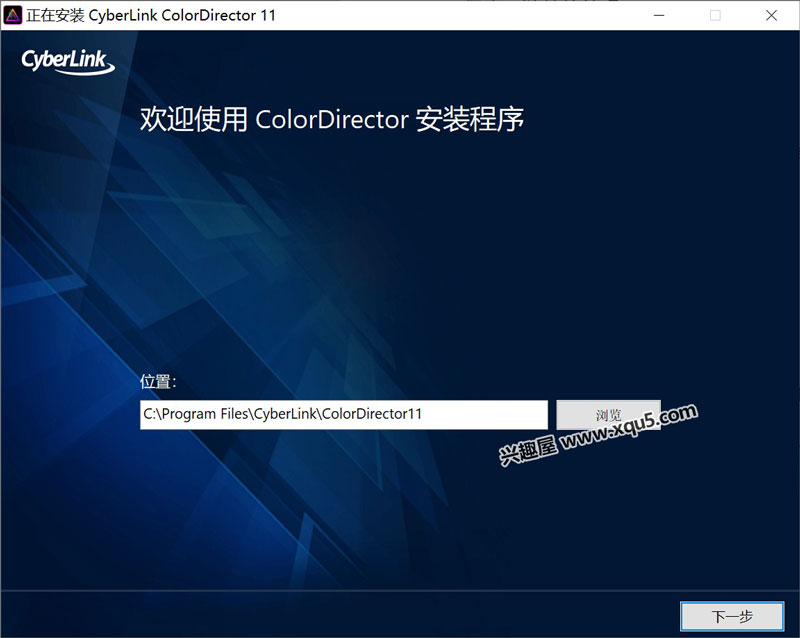Click the CyberLink logo
The width and height of the screenshot is (800, 638).
pyautogui.click(x=68, y=63)
